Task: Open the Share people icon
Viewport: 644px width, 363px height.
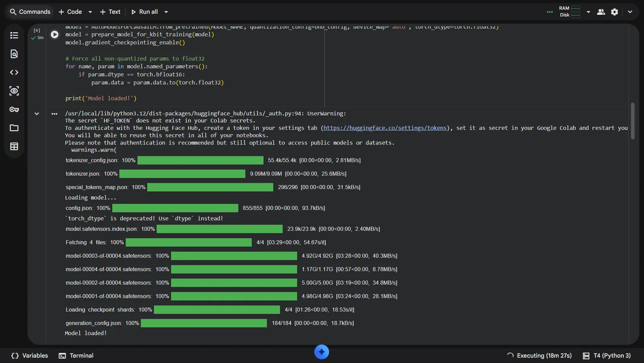Action: coord(601,12)
